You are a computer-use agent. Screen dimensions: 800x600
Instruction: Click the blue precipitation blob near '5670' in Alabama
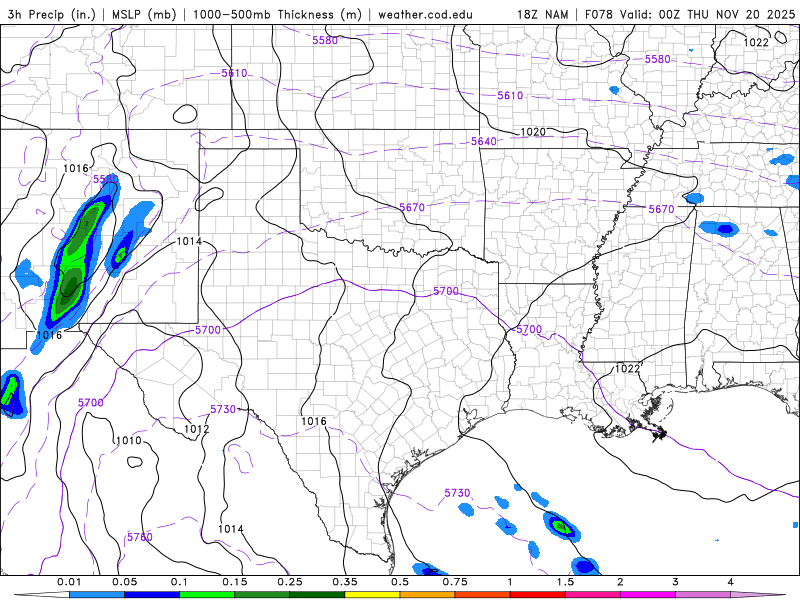coord(718,228)
